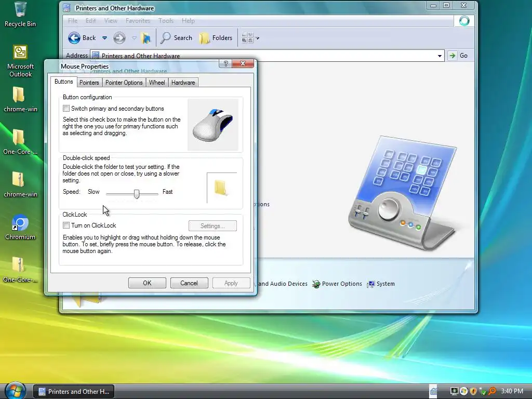Open the View menu
Image resolution: width=532 pixels, height=399 pixels.
click(x=111, y=21)
